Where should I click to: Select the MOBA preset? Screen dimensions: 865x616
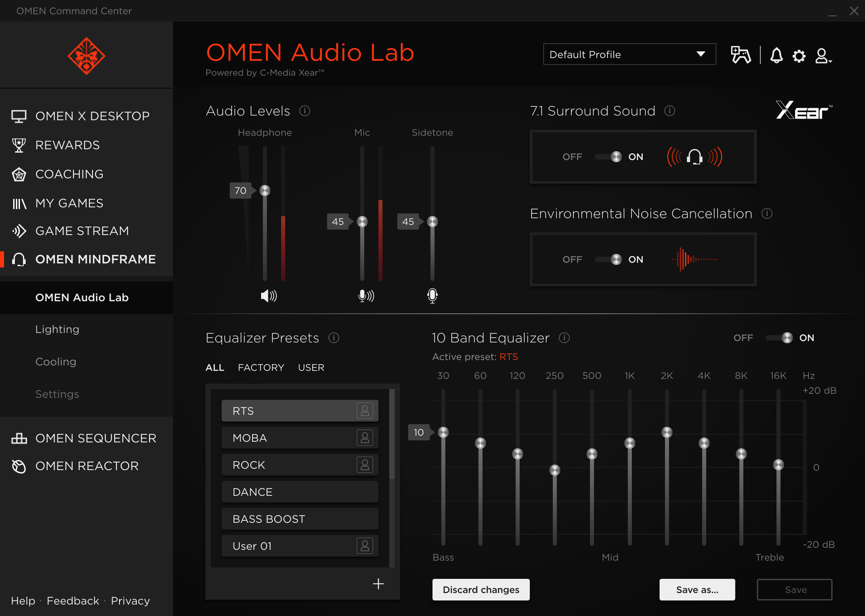(300, 438)
